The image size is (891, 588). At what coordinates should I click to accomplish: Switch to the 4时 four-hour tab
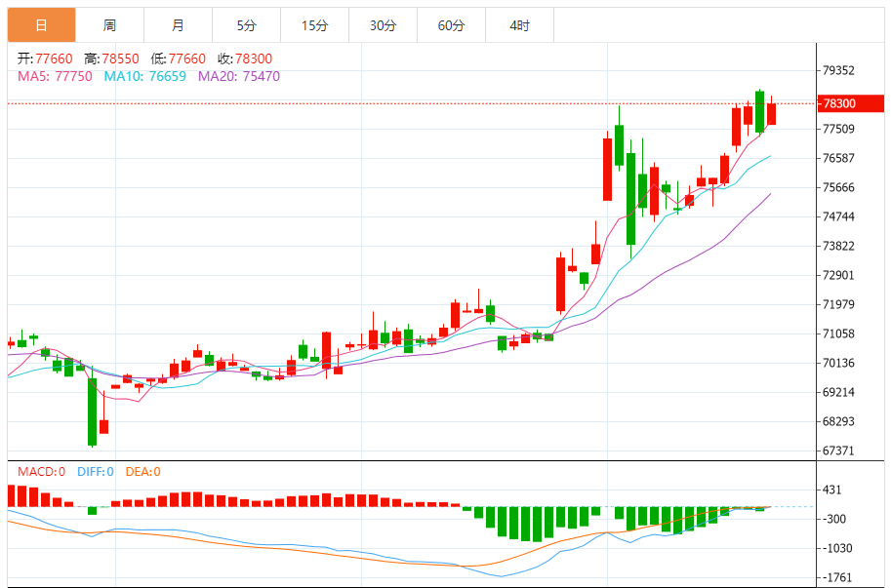(519, 25)
